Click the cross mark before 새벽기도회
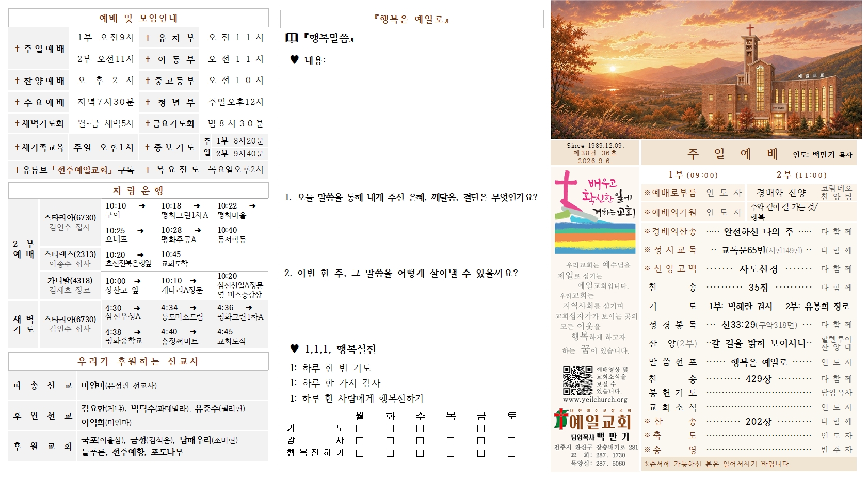The image size is (868, 478). pyautogui.click(x=17, y=123)
